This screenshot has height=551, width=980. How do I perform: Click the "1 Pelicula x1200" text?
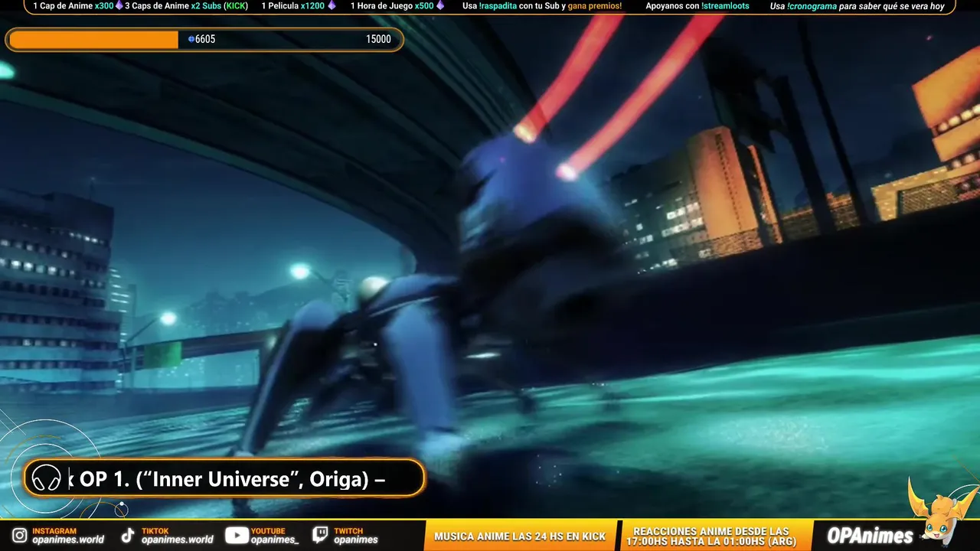tap(293, 6)
